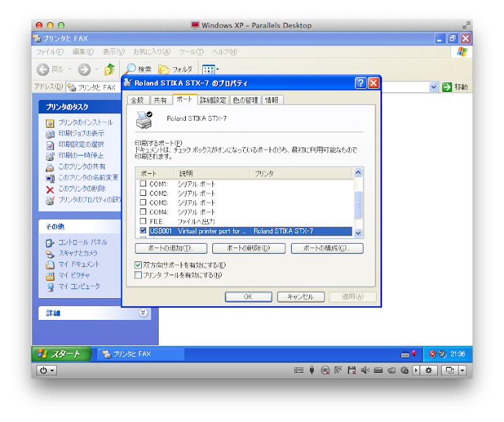Check the COM3: port checkbox
Screen dimensions: 504x422
pos(143,202)
